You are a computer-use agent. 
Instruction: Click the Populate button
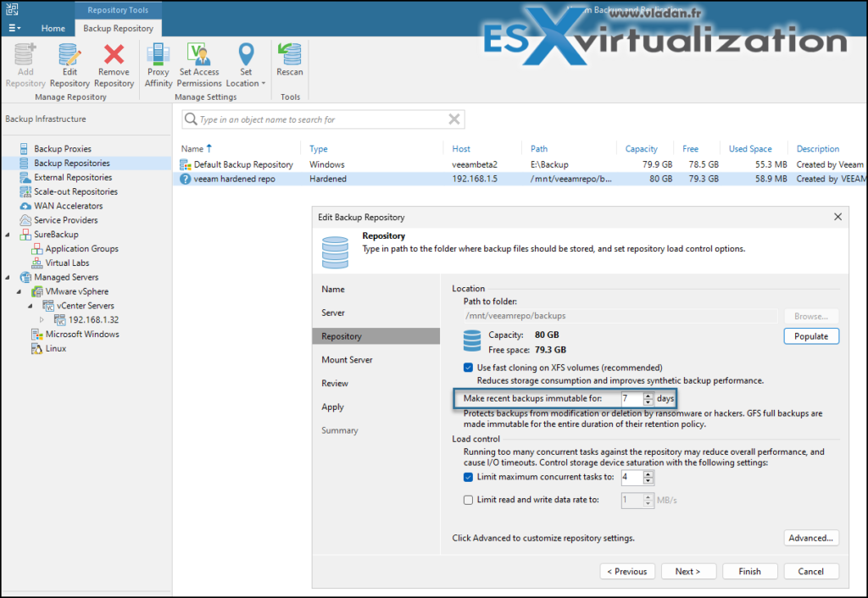click(810, 335)
